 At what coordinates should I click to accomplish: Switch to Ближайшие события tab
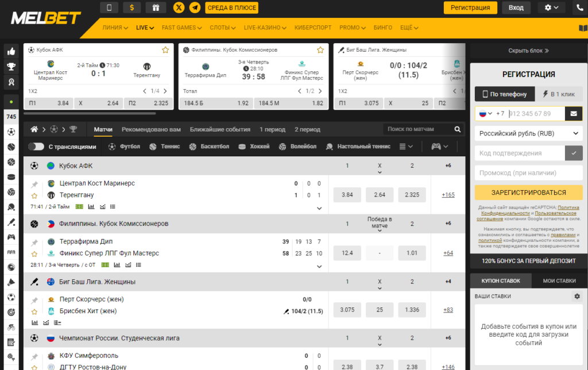pos(220,129)
